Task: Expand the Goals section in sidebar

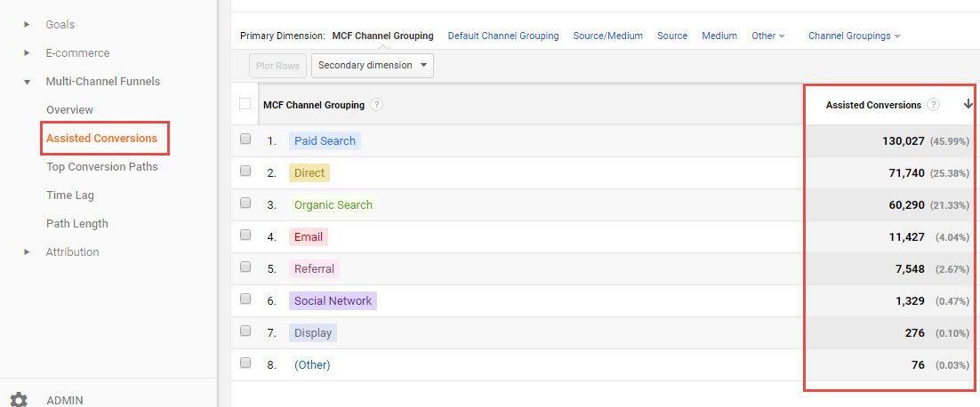Action: point(28,25)
